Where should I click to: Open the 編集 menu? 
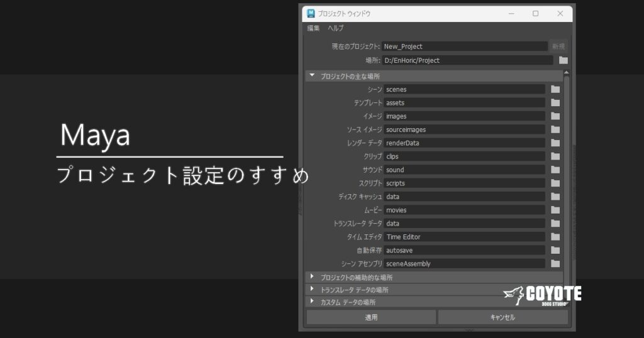pos(313,28)
